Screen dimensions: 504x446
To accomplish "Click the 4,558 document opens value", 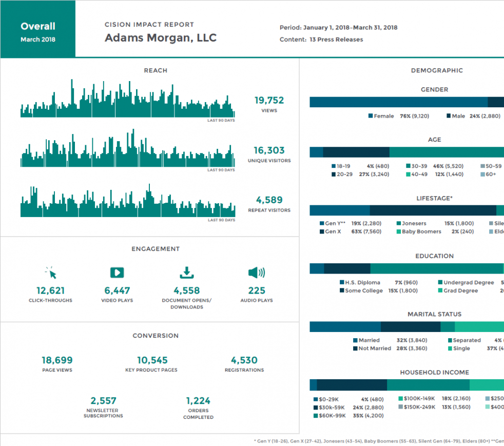I will [187, 290].
